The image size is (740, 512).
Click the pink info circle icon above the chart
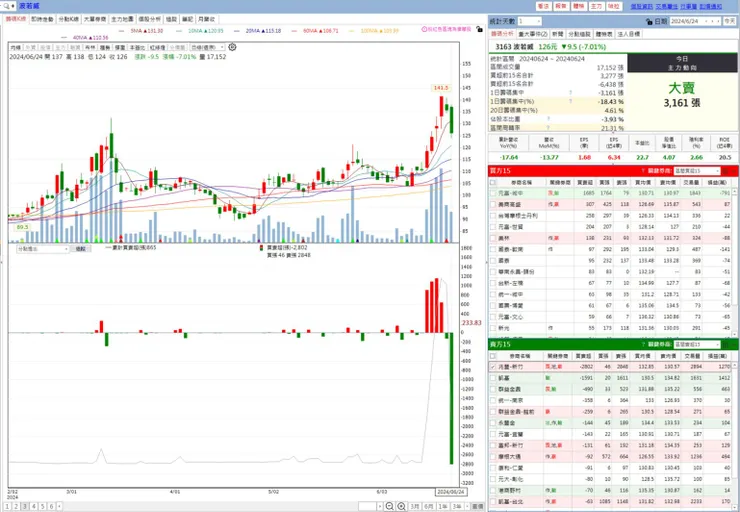pyautogui.click(x=424, y=29)
